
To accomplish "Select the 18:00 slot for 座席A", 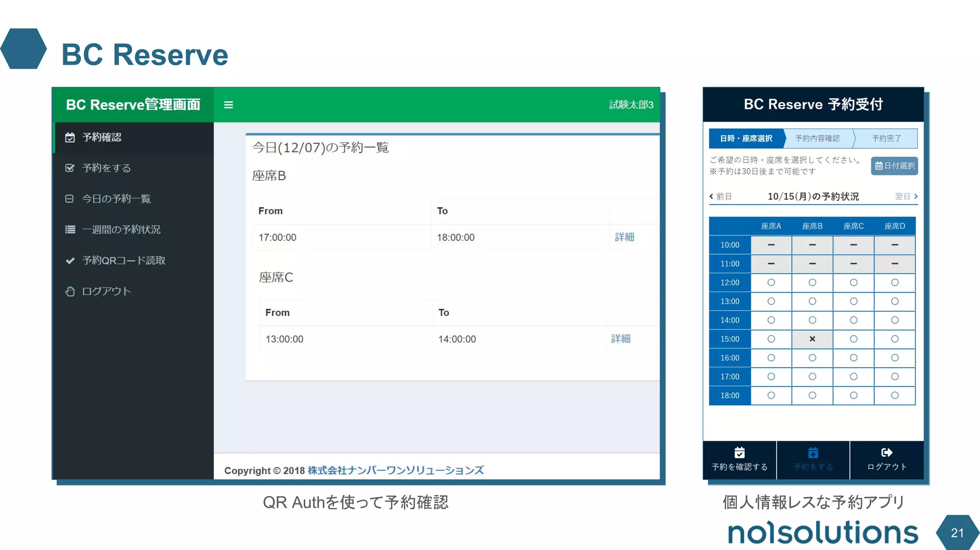I will (771, 396).
